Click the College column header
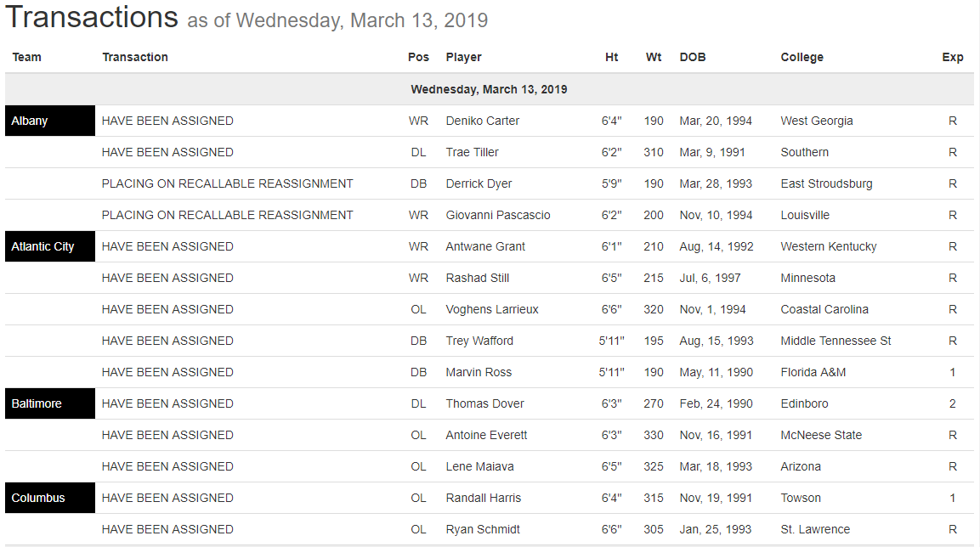Screen dimensions: 980x547 point(802,57)
